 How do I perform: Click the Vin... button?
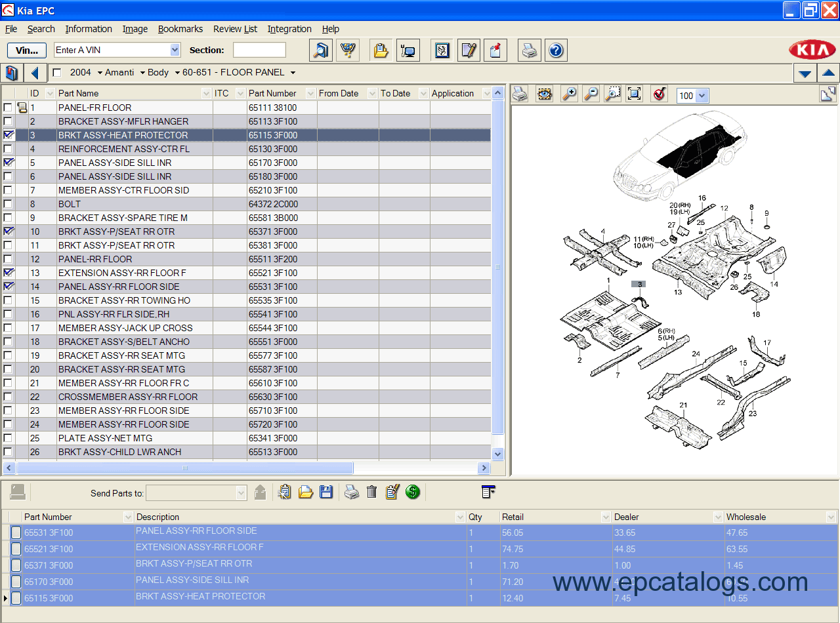pos(27,50)
